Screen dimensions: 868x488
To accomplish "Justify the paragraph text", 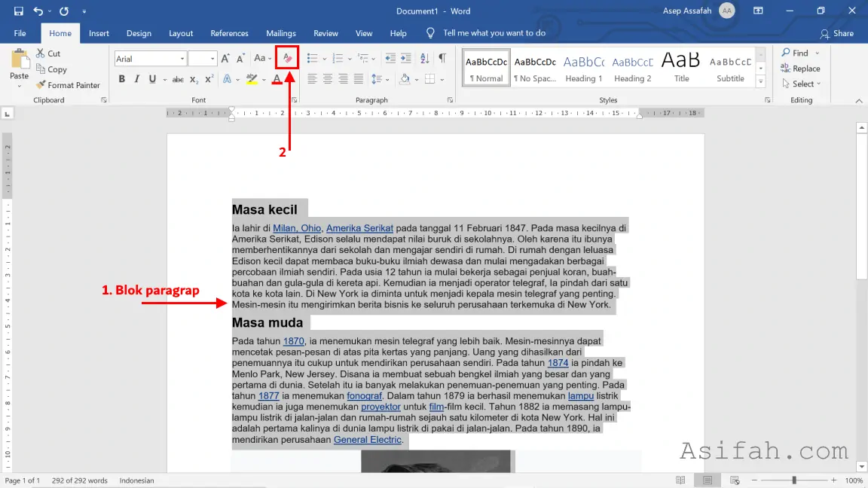I will pyautogui.click(x=359, y=79).
